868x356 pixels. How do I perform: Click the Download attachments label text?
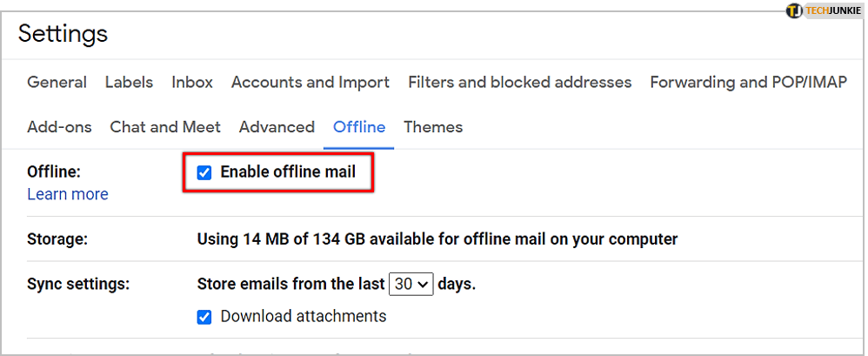click(x=304, y=316)
